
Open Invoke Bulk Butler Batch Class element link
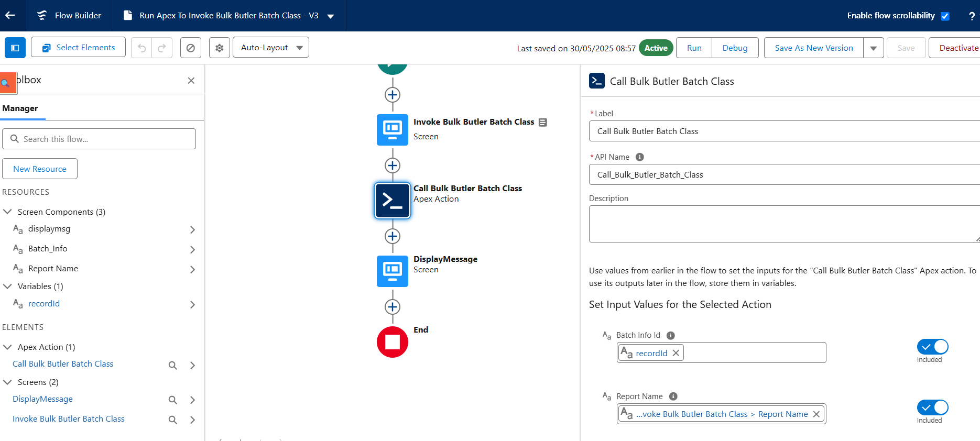pos(69,418)
